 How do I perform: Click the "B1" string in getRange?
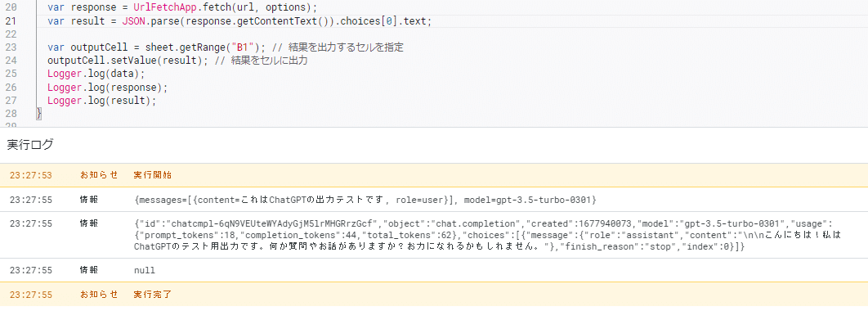[243, 47]
